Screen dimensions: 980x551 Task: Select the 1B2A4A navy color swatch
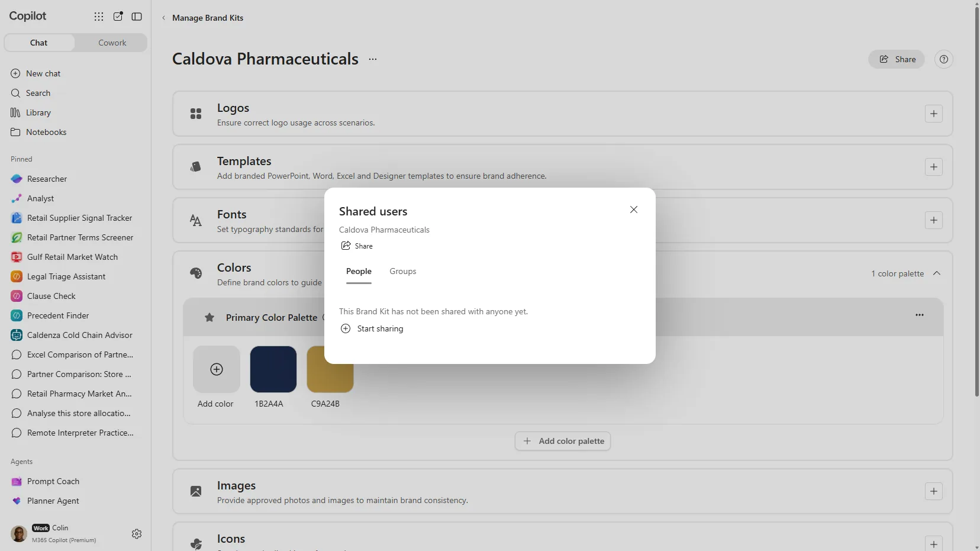(x=273, y=369)
